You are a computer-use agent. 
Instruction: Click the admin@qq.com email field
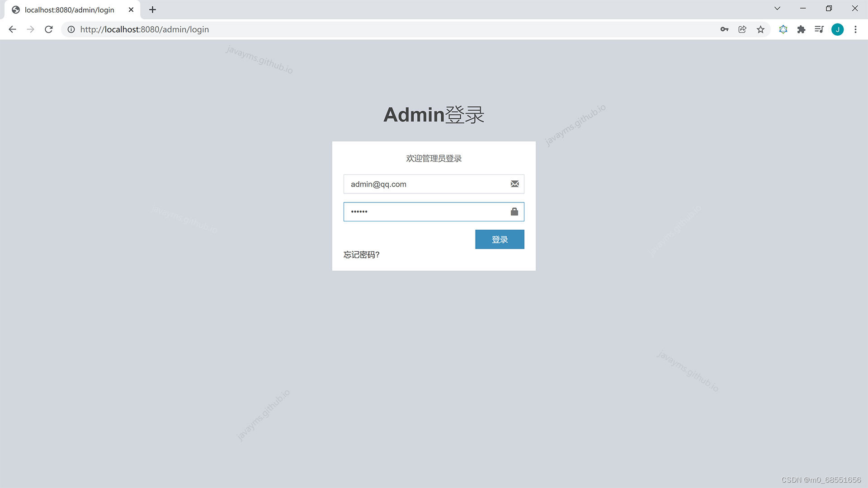434,184
